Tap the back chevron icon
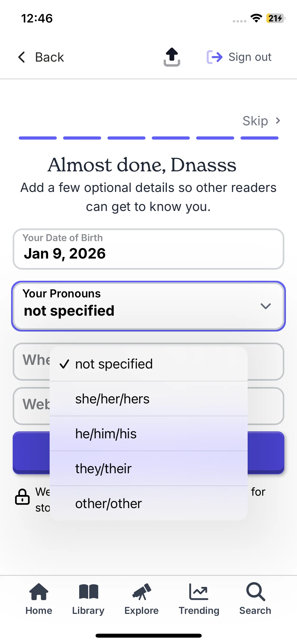Image resolution: width=297 pixels, height=644 pixels. 22,57
